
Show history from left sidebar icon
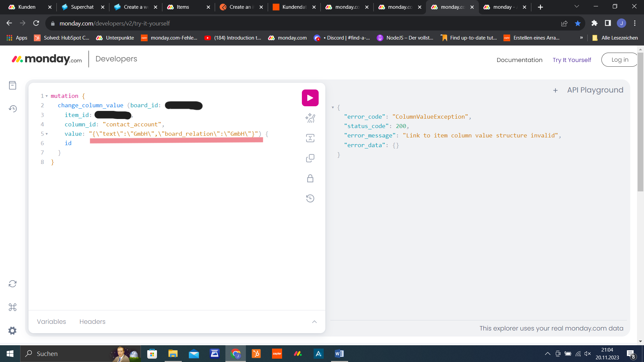12,109
